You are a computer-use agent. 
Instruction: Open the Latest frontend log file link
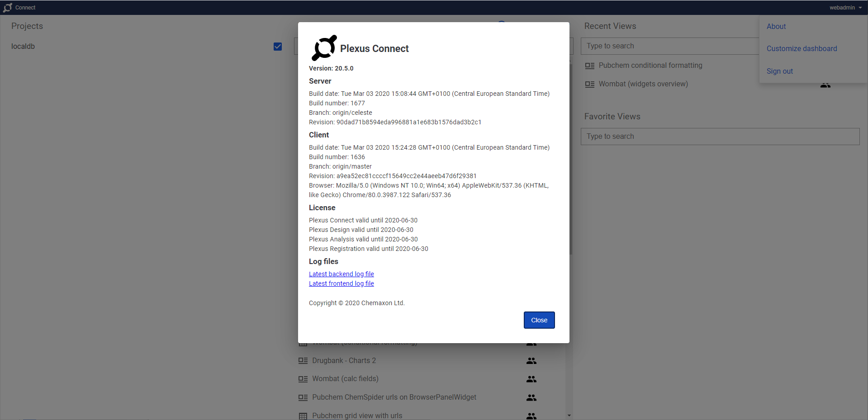tap(341, 283)
